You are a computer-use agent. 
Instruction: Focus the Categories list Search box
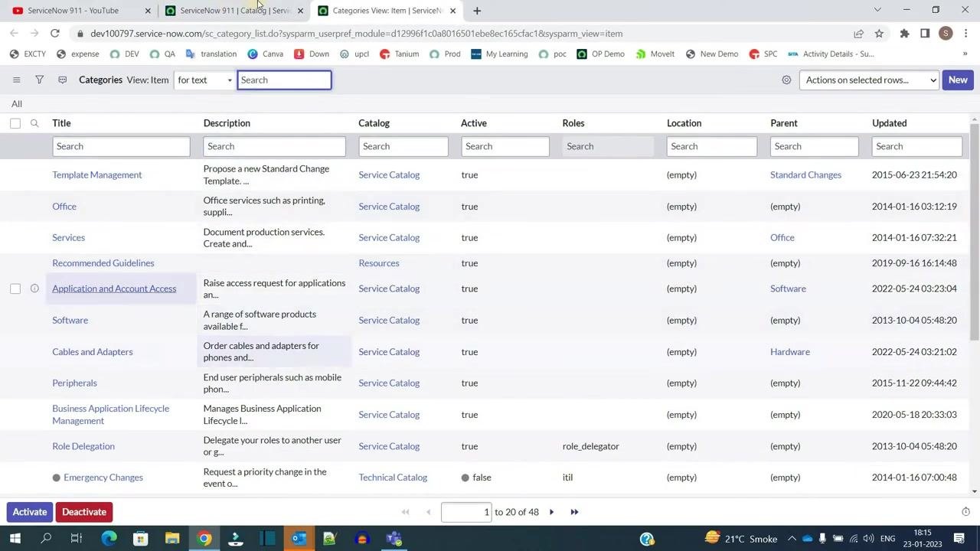[x=284, y=80]
